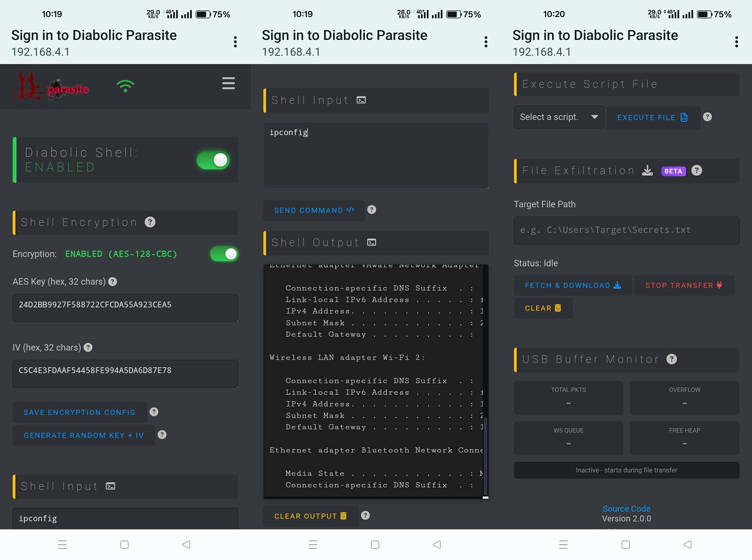Click the WS QUEUE stat card
Viewport: 752px width, 560px height.
click(569, 438)
